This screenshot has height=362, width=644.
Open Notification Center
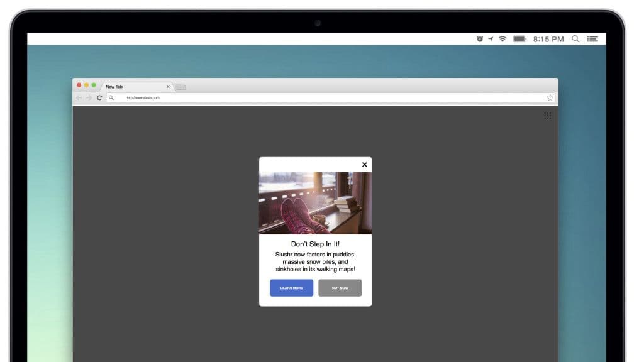pyautogui.click(x=592, y=38)
